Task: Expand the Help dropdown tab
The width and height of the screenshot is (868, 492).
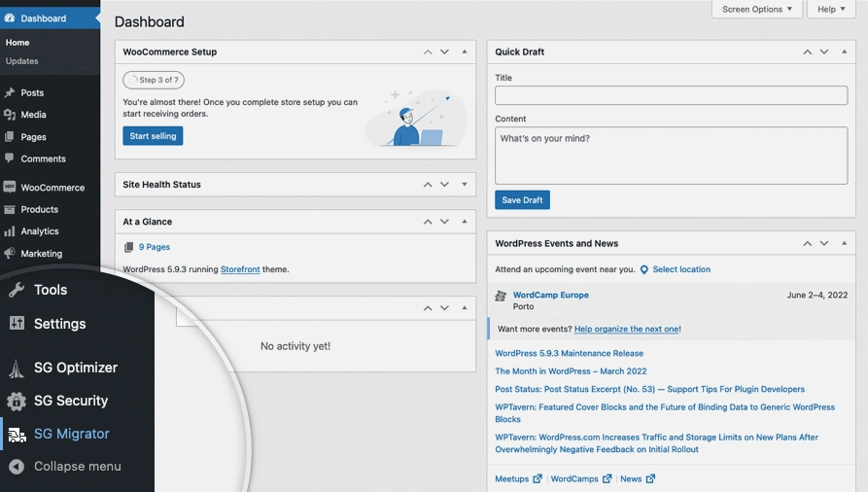Action: (832, 10)
